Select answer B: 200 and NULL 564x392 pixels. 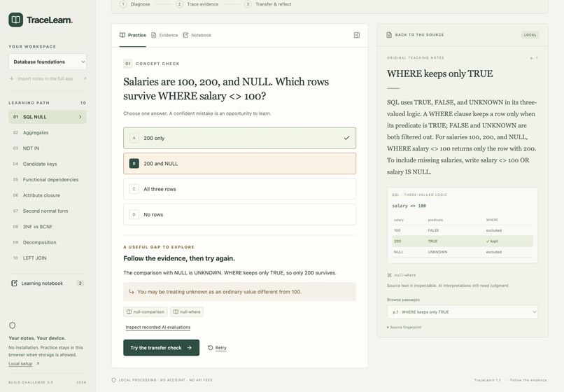point(239,163)
